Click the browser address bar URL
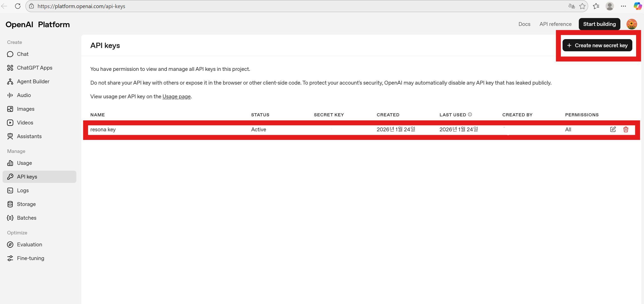The height and width of the screenshot is (304, 644). (x=81, y=6)
